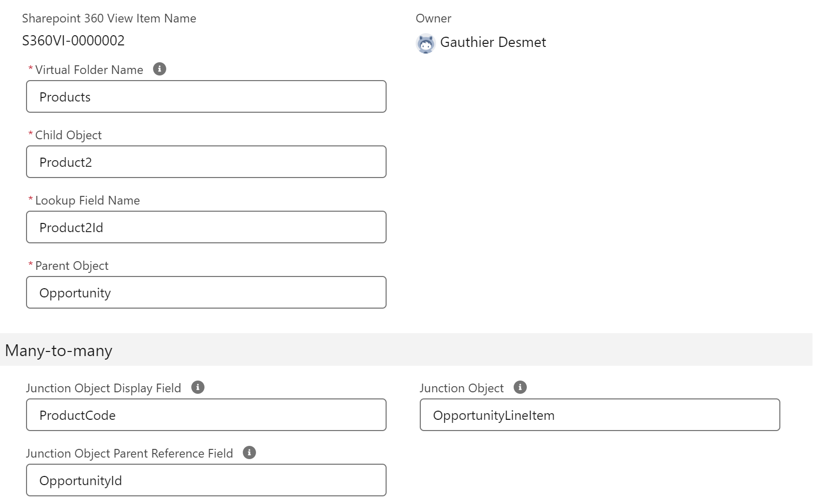
Task: Click the Lookup Field Name input with Product2Id
Action: [x=206, y=228]
